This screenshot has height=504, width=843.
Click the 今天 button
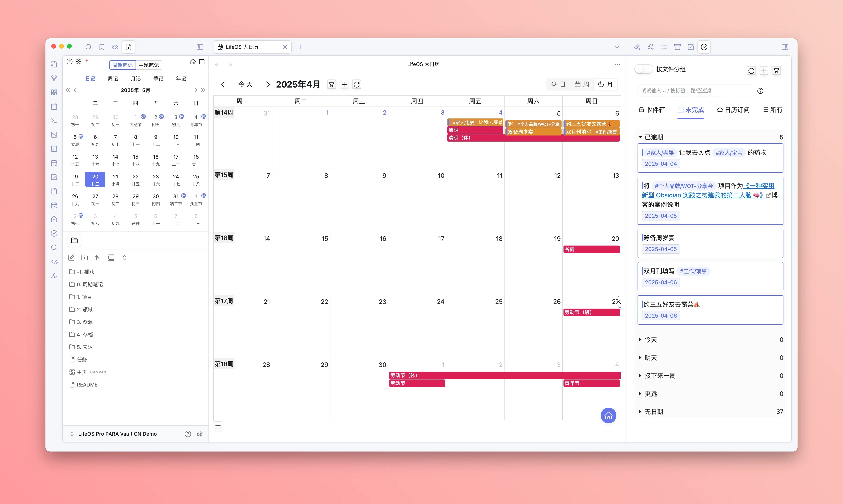coord(245,84)
